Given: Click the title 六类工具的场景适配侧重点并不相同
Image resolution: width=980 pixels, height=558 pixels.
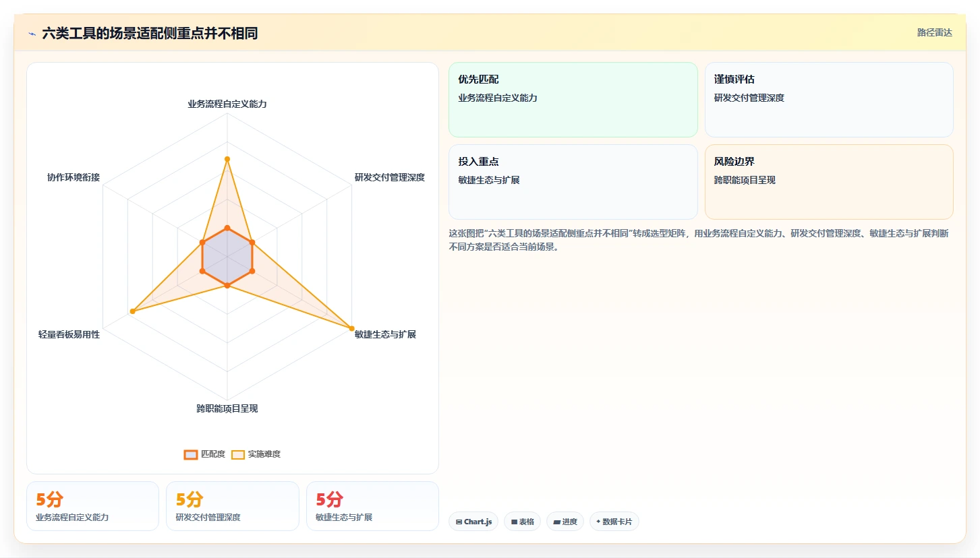Looking at the screenshot, I should [x=150, y=34].
